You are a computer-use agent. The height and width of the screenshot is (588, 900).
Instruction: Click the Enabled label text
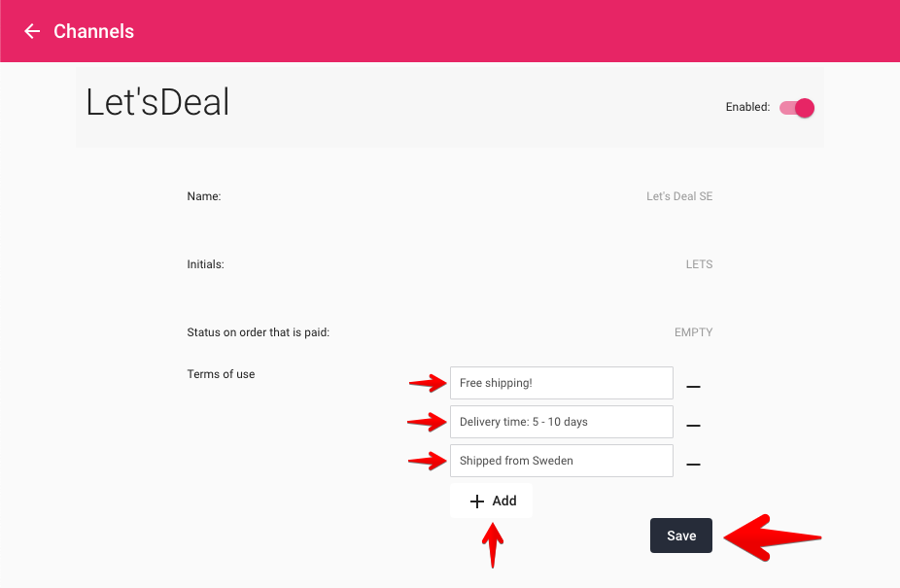click(747, 107)
